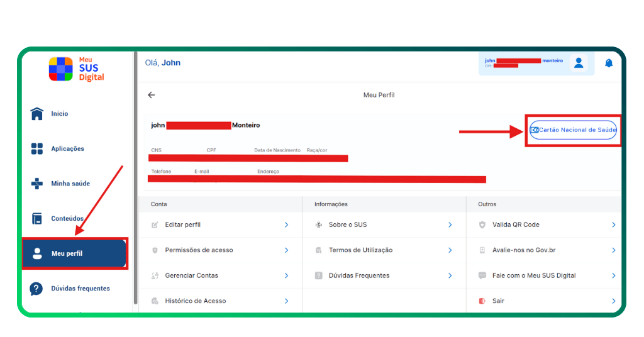Open Termos de Utilização
Viewport: 644px width, 337px height.
tap(360, 250)
